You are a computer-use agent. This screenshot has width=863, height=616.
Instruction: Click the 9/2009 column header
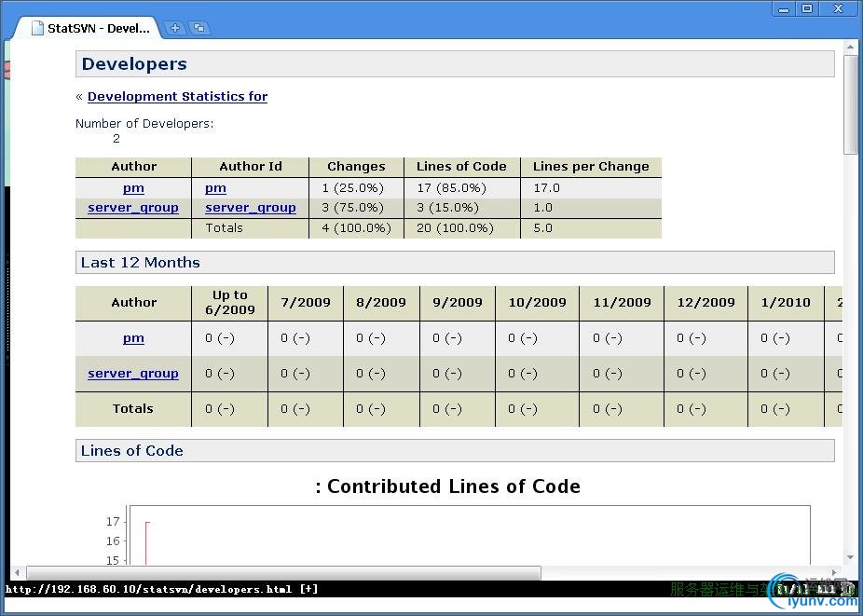click(458, 302)
